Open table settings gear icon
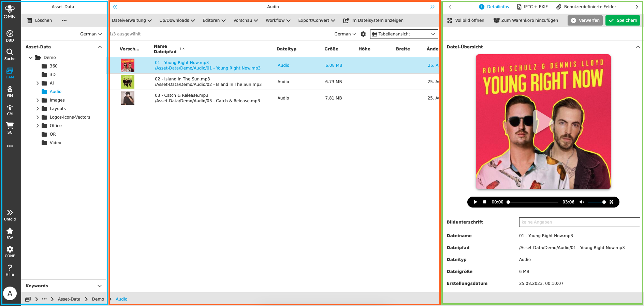 (363, 34)
